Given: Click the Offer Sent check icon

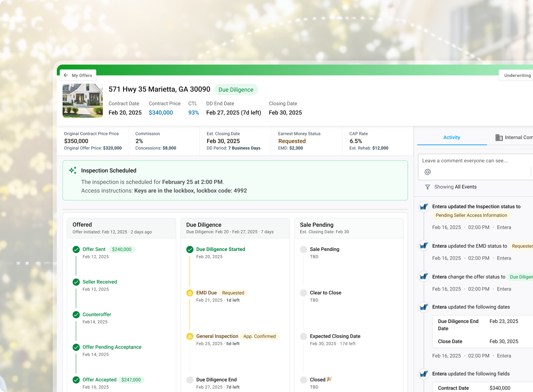Looking at the screenshot, I should 76,250.
